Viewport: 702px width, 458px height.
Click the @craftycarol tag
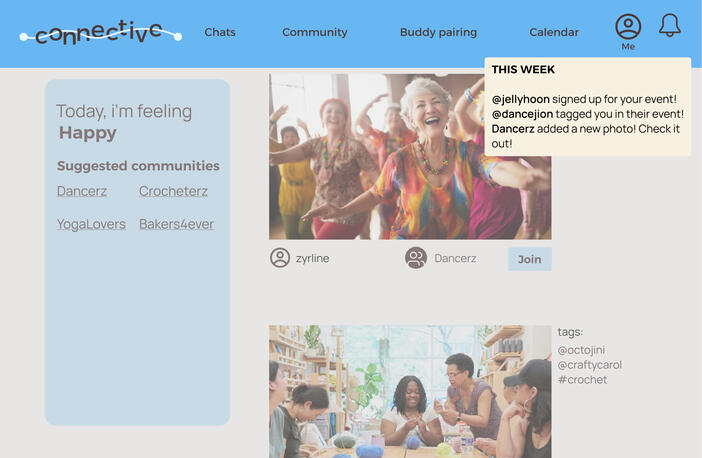pyautogui.click(x=590, y=365)
